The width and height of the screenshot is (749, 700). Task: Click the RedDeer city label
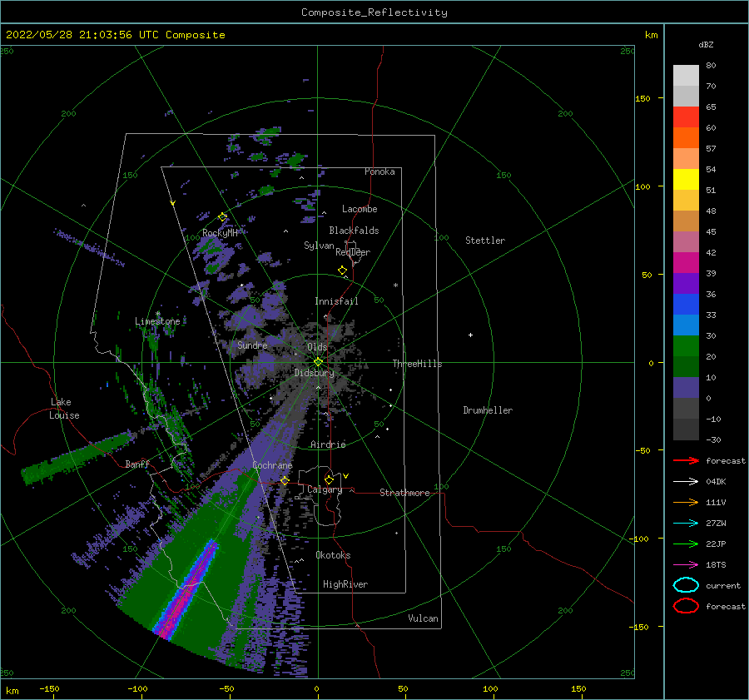pos(353,252)
